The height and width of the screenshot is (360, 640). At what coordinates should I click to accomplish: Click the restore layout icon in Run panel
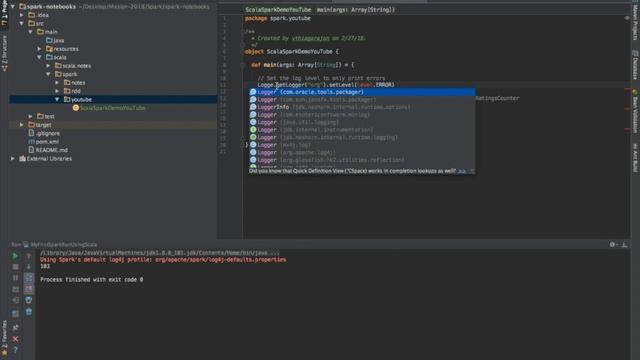pyautogui.click(x=15, y=313)
